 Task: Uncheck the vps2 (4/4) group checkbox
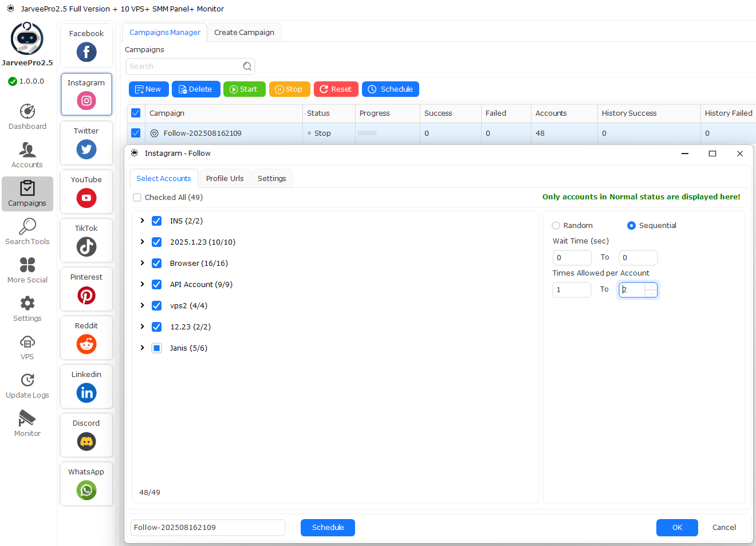[156, 306]
